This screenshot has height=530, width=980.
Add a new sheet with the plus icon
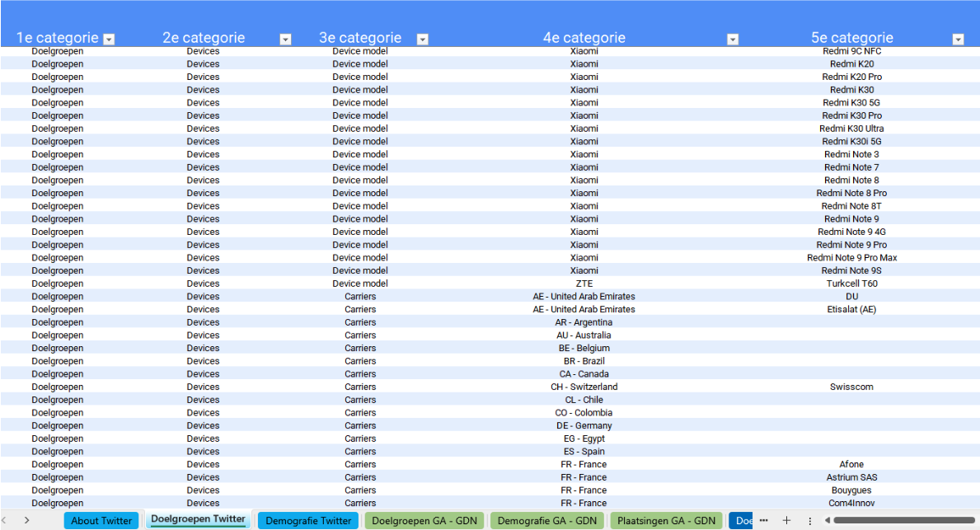coord(786,520)
